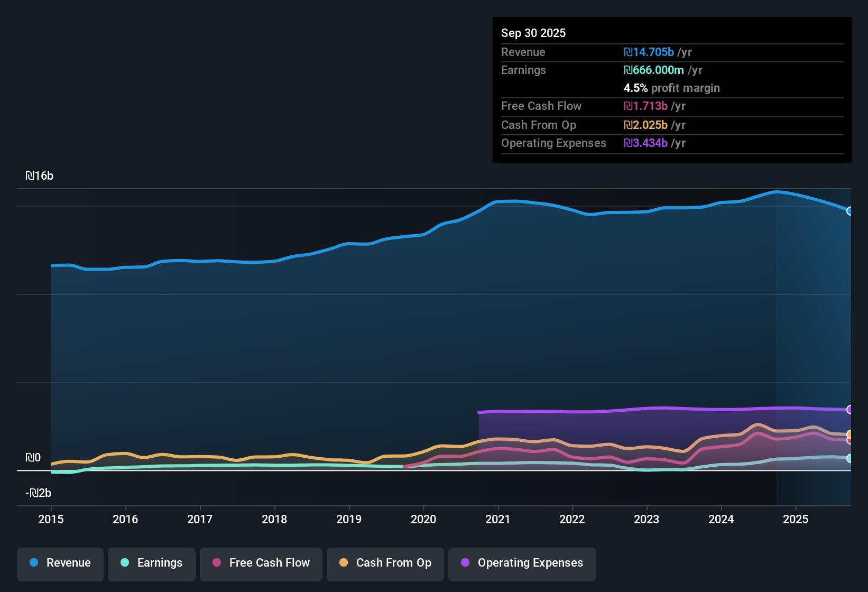Screen dimensions: 868x592
Task: Click the Earnings endpoint circle at chart edge
Action: click(x=851, y=459)
